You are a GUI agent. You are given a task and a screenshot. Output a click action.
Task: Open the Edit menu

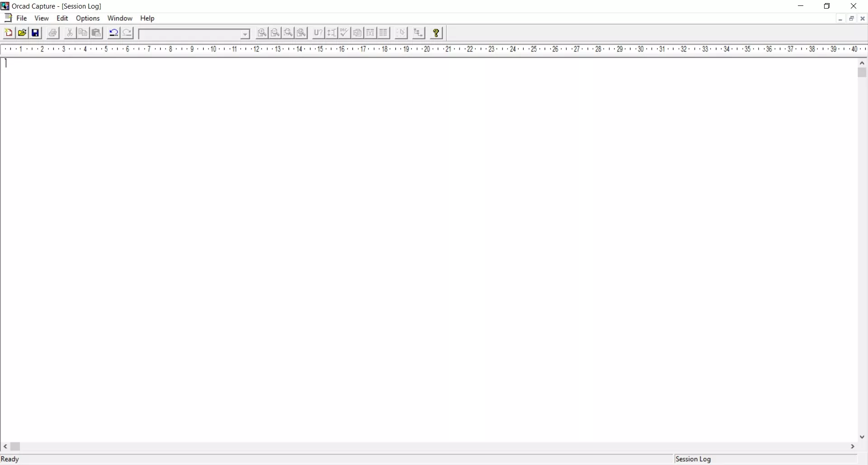(x=62, y=19)
